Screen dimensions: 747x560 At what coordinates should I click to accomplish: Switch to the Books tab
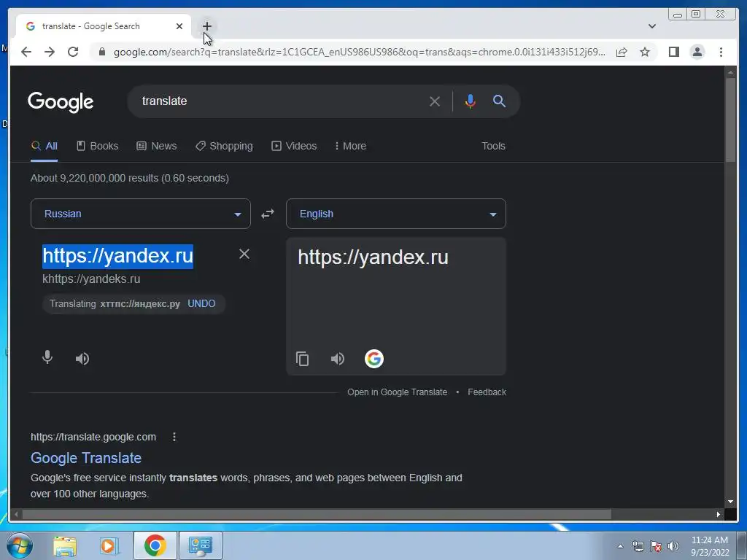click(x=98, y=146)
